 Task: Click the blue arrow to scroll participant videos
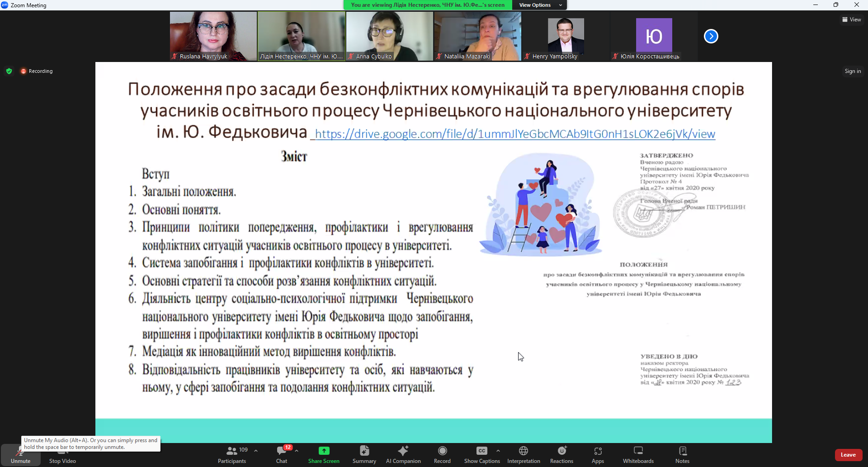711,36
